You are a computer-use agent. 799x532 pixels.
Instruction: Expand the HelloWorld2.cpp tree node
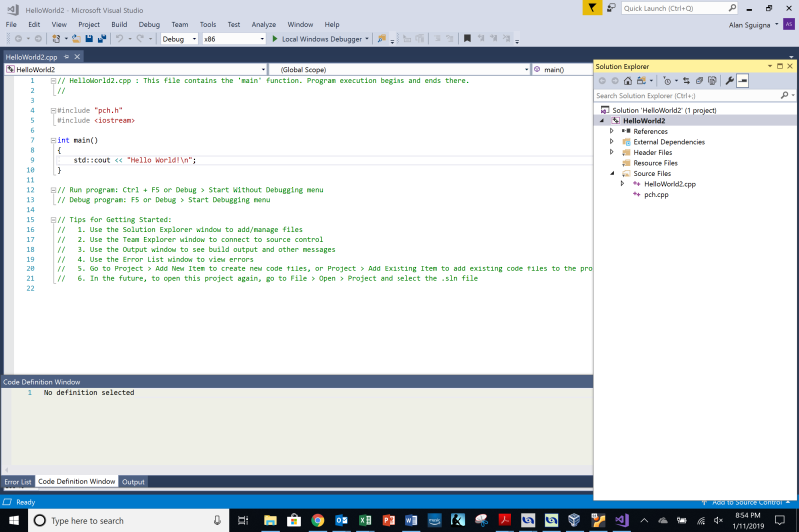[622, 184]
